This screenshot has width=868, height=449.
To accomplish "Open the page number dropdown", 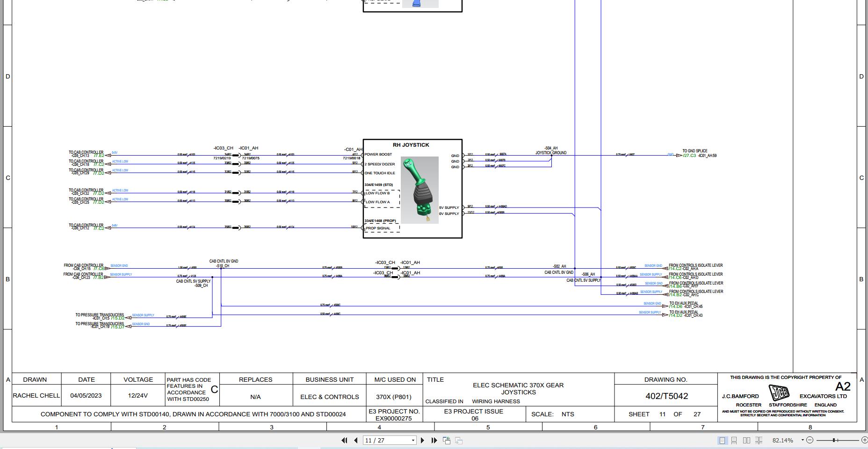I will [x=413, y=440].
